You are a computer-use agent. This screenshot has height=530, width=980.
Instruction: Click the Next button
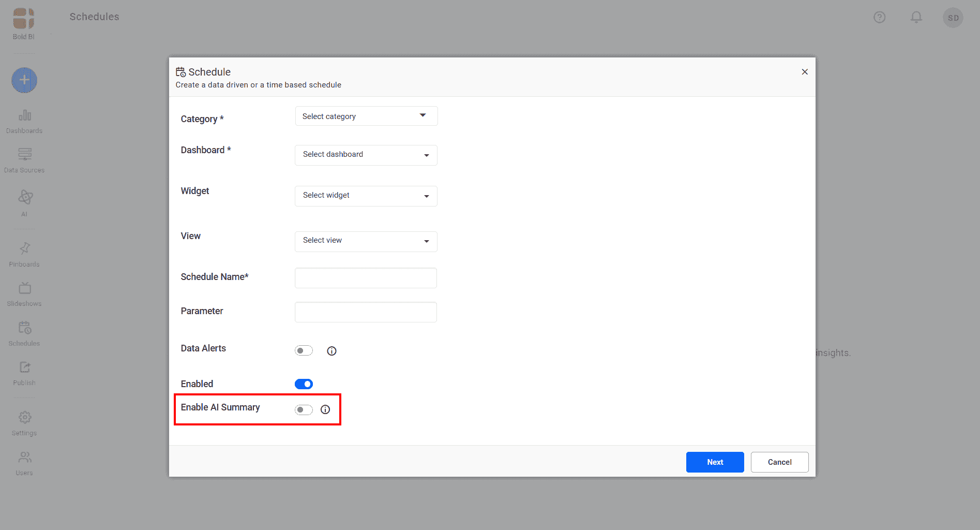tap(715, 462)
